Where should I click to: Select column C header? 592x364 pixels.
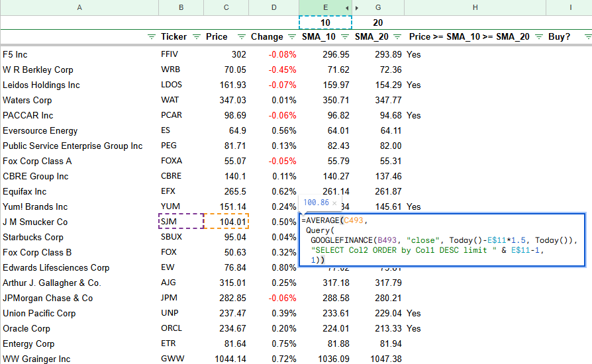point(226,7)
